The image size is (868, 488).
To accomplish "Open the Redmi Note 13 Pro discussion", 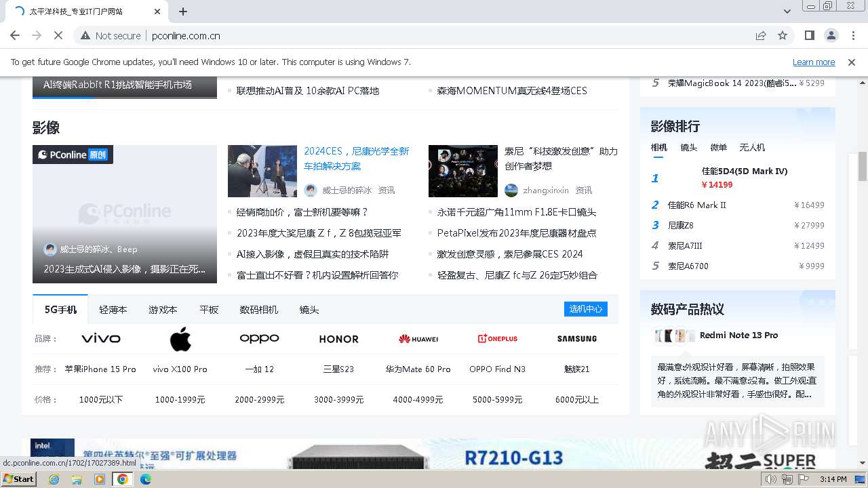I will tap(738, 335).
